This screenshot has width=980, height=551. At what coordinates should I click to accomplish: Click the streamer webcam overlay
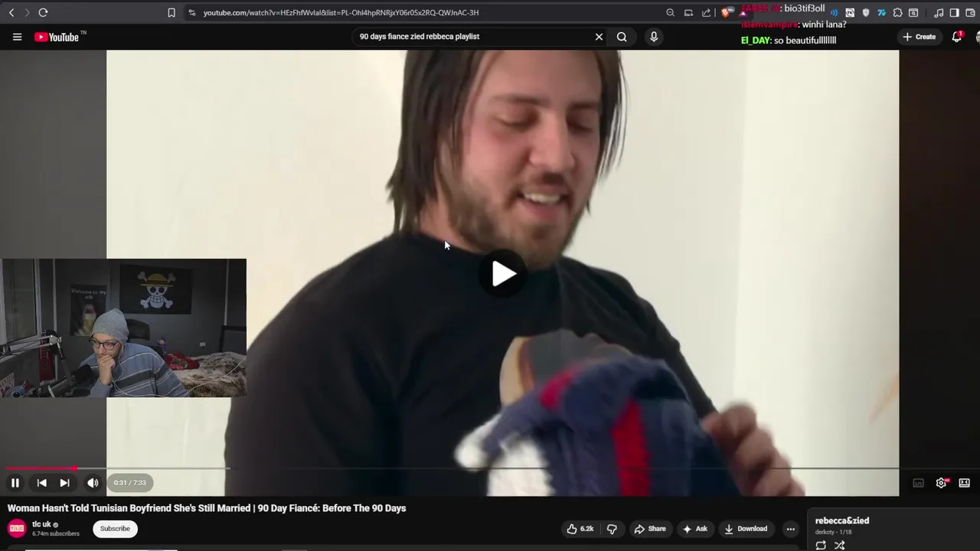(123, 328)
